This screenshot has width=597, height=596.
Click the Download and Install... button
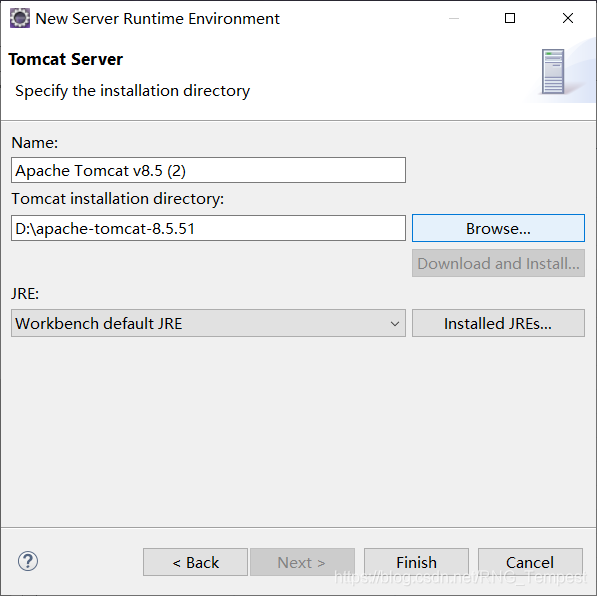click(498, 263)
